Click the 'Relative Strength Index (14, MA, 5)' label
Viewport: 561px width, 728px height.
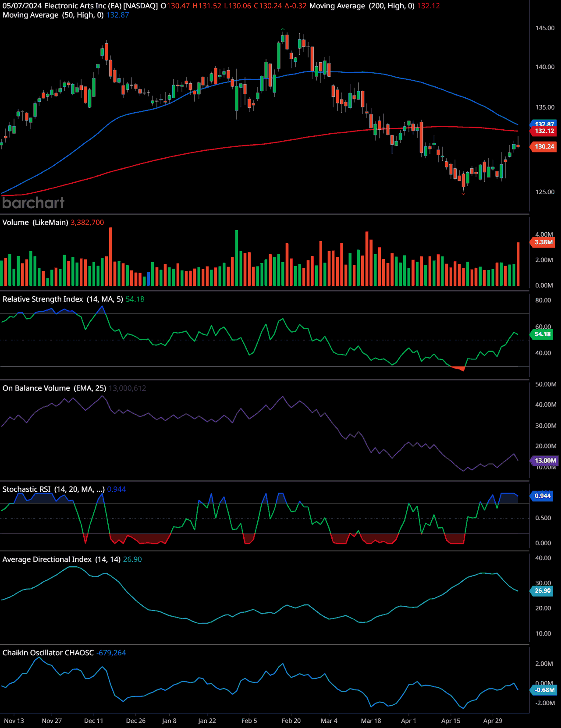click(63, 299)
